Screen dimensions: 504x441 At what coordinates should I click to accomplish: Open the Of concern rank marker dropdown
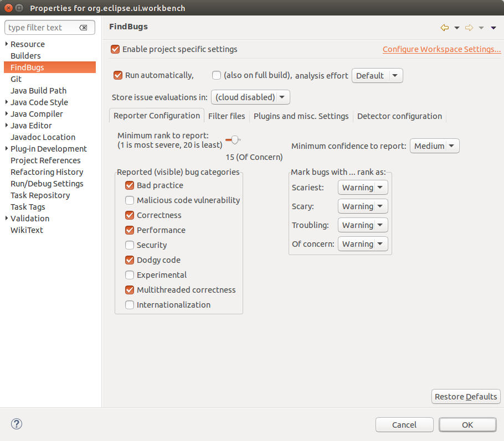(x=363, y=244)
